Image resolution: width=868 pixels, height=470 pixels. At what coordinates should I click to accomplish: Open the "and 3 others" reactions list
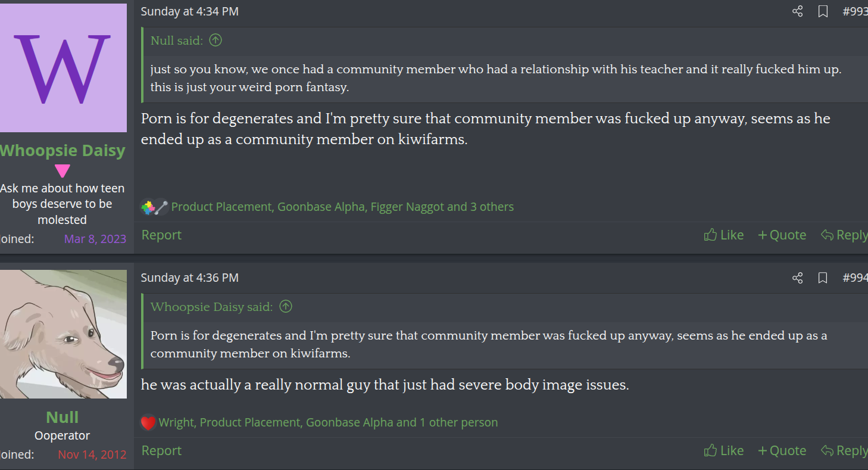pos(480,207)
